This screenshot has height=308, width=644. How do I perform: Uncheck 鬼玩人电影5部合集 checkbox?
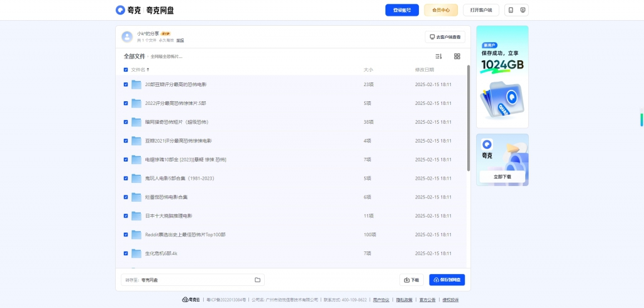coord(126,179)
